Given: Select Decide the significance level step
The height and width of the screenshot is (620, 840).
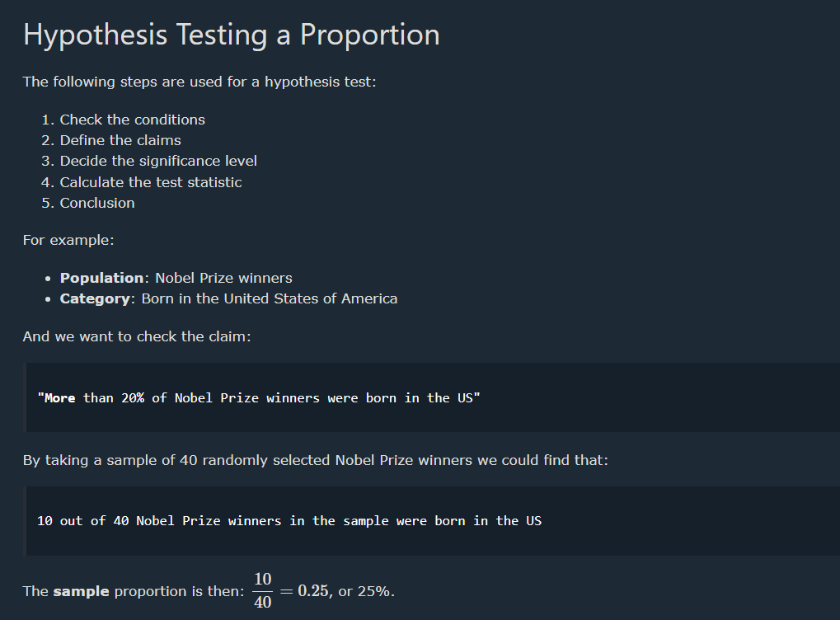Looking at the screenshot, I should pyautogui.click(x=158, y=161).
